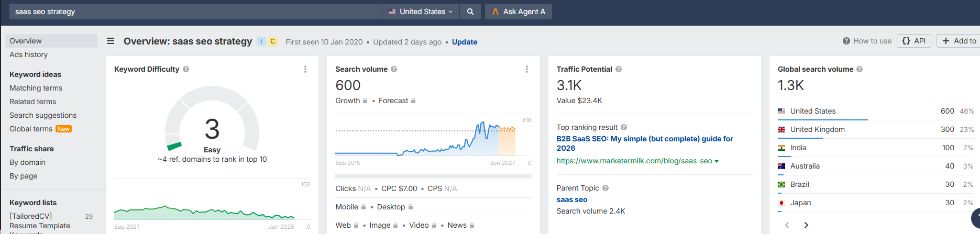Click Traffic Potential help icon

coord(619,69)
